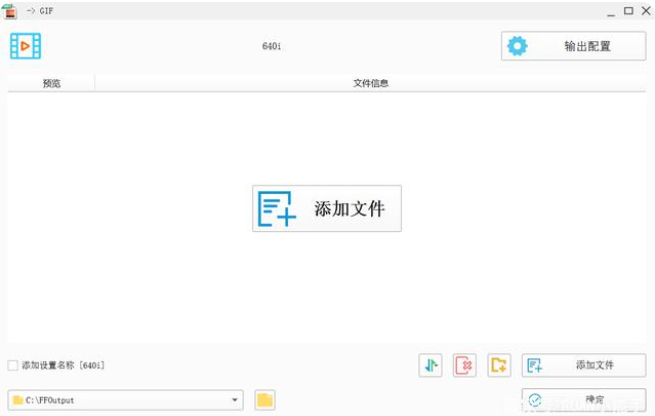Close the GIF converter window
655x416 pixels.
[644, 10]
